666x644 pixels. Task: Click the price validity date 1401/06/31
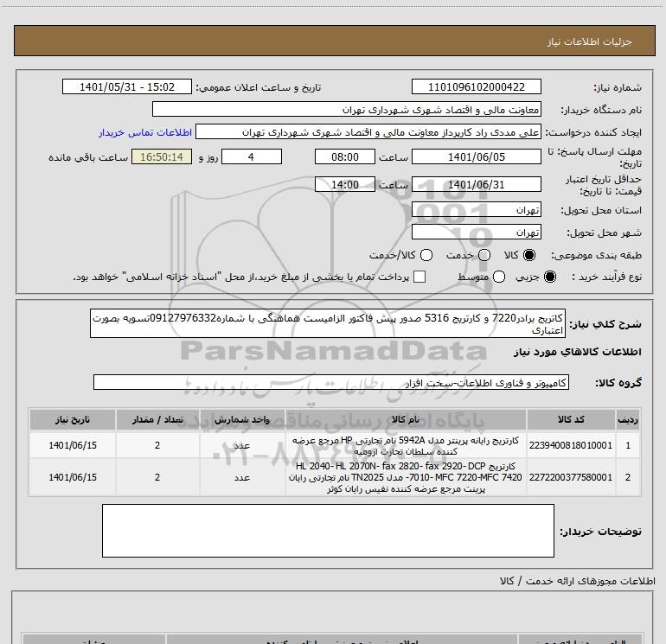(x=476, y=185)
